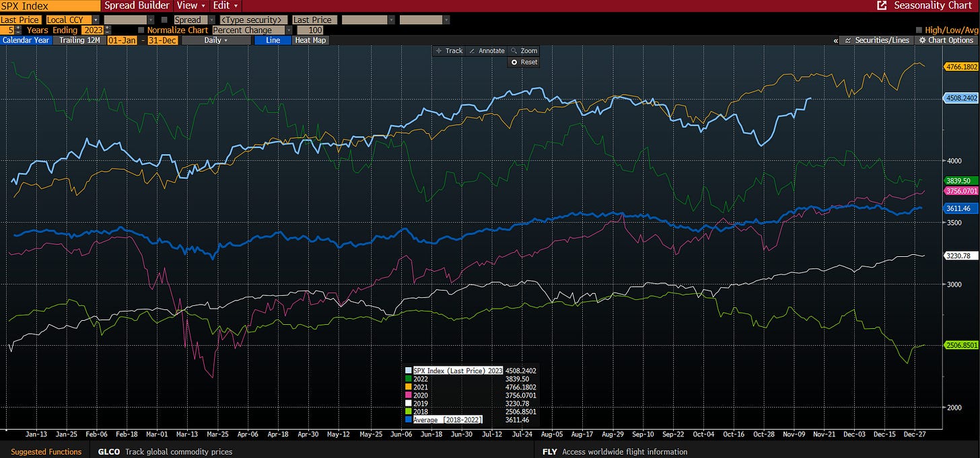Click the pink 2020 legend swatch
980x458 pixels.
[409, 395]
